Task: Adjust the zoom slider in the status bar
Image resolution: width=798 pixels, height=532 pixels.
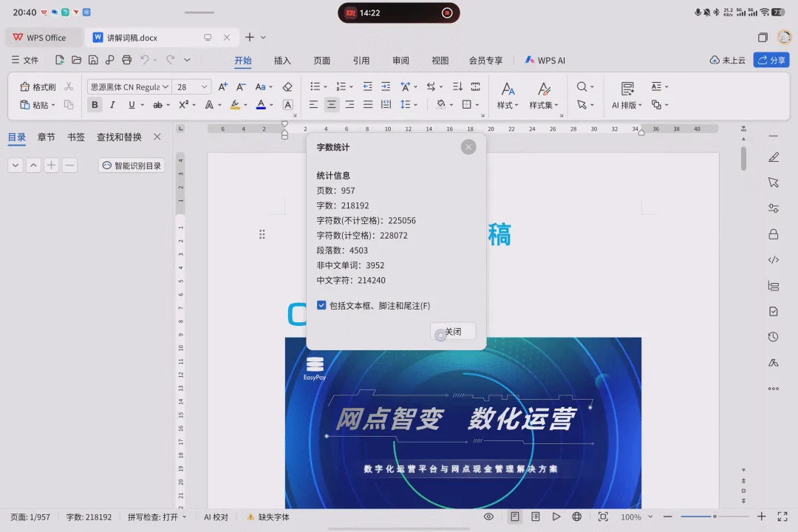Action: click(715, 516)
